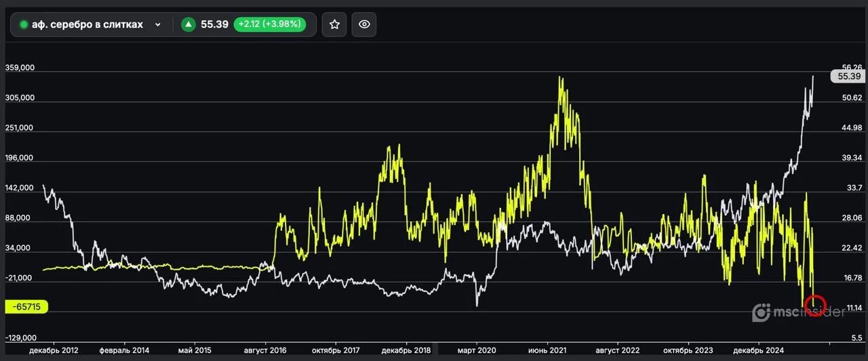Click the июнь 2021 date label

point(547,351)
